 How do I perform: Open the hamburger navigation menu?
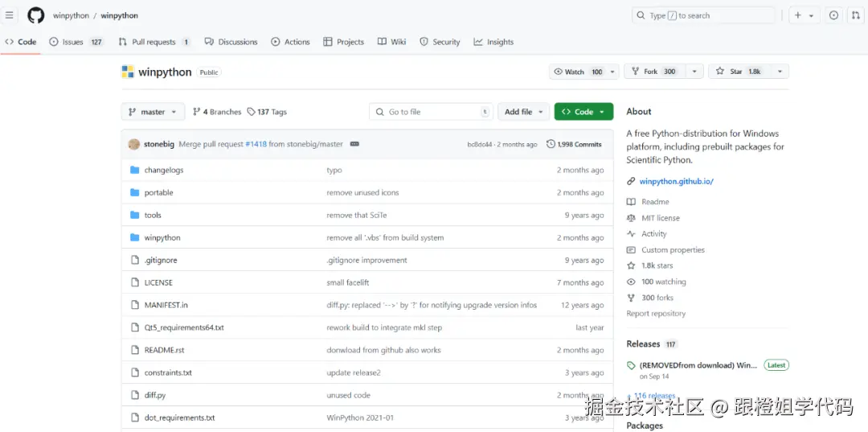[9, 15]
